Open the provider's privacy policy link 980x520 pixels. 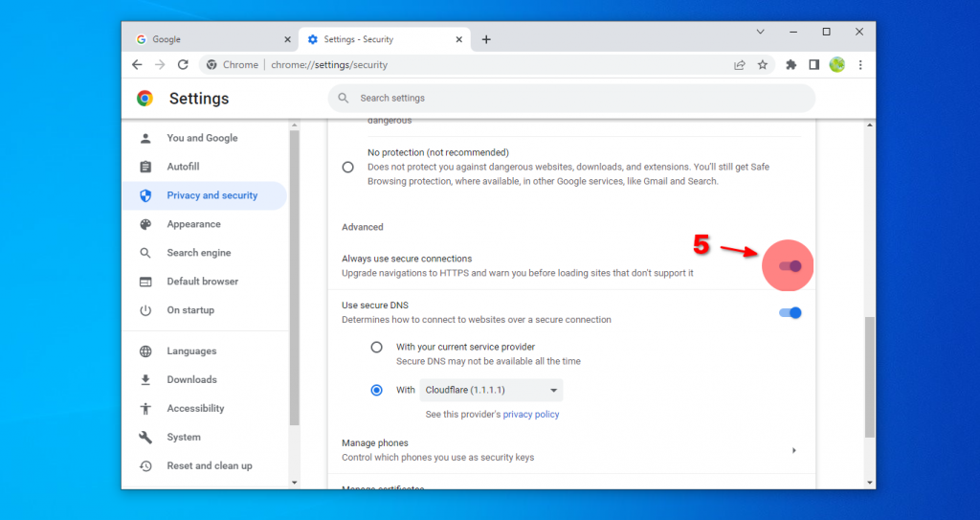coord(530,415)
